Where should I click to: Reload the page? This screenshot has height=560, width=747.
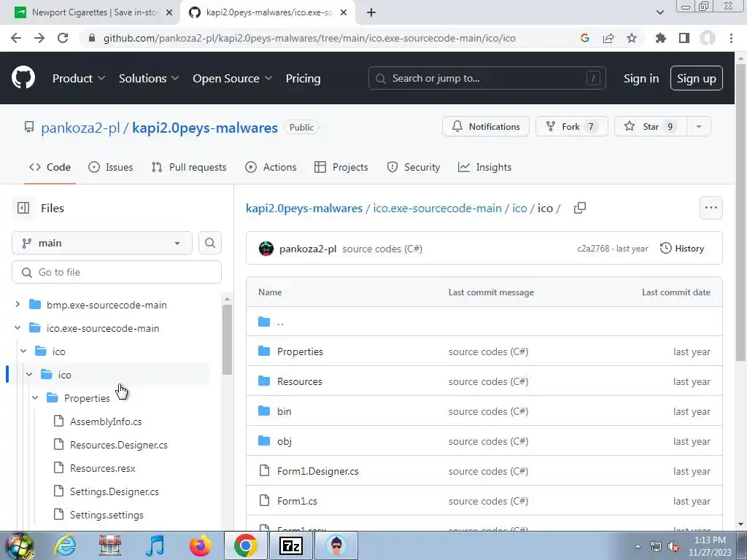point(63,38)
